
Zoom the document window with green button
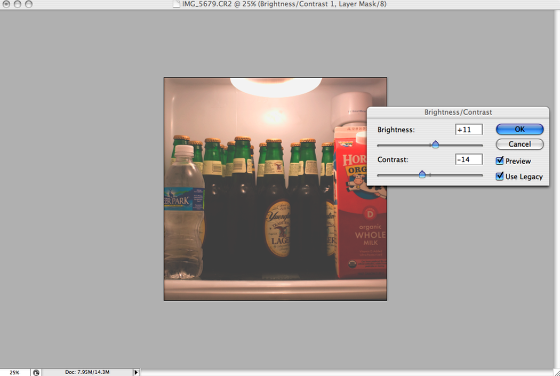coord(29,4)
